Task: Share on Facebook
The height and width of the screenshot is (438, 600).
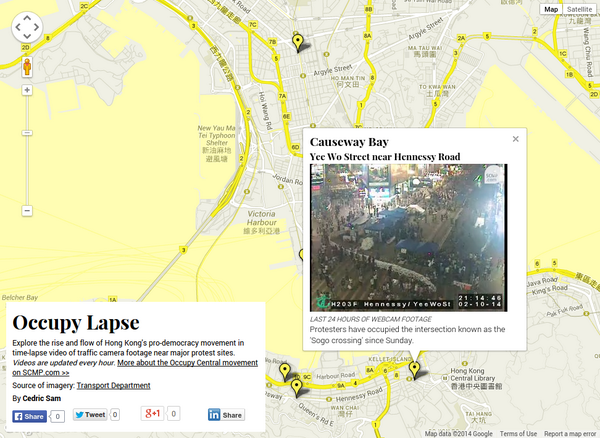Action: [x=29, y=416]
